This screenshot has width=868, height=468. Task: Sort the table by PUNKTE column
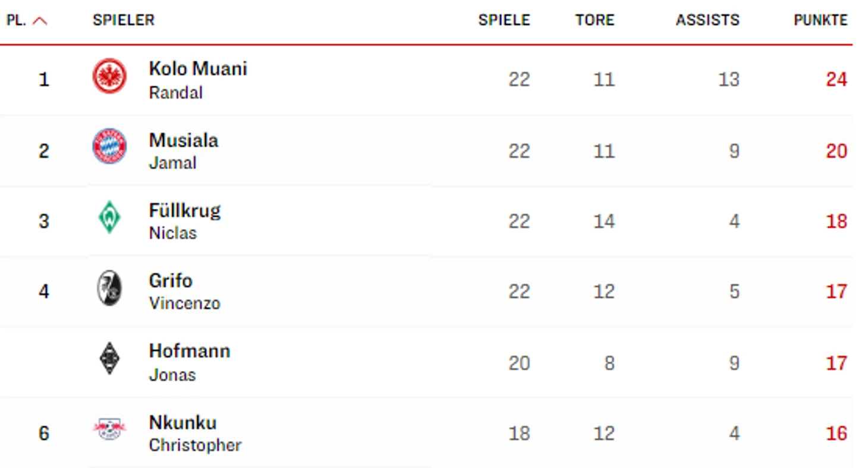tap(820, 20)
